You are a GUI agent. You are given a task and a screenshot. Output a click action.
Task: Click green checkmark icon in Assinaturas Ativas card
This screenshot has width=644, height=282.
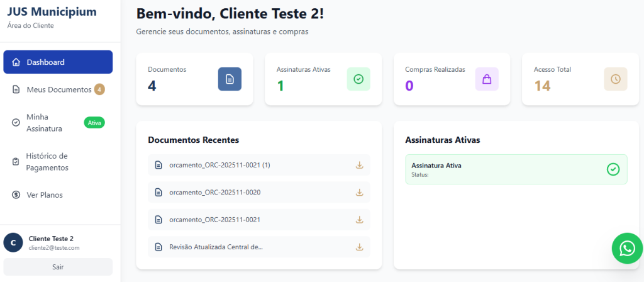point(358,79)
